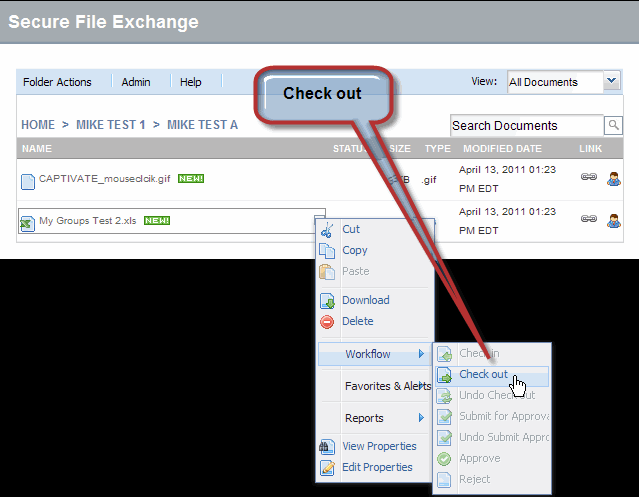This screenshot has width=639, height=497.
Task: Click the search magnifier icon
Action: coord(613,125)
